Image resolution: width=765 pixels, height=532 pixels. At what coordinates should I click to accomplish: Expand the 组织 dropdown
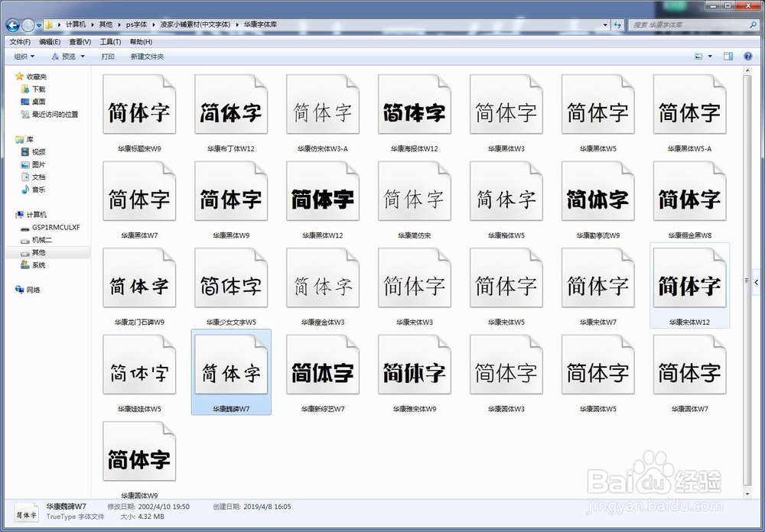24,57
